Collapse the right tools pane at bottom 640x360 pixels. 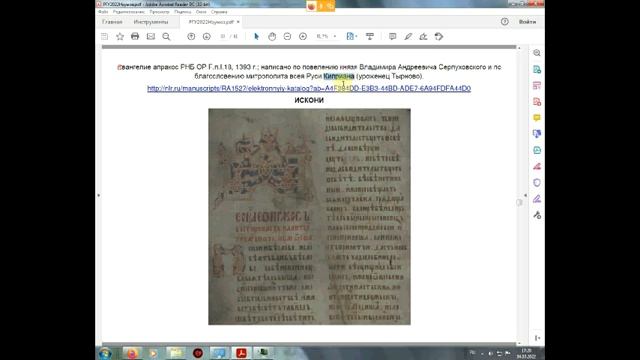[537, 338]
